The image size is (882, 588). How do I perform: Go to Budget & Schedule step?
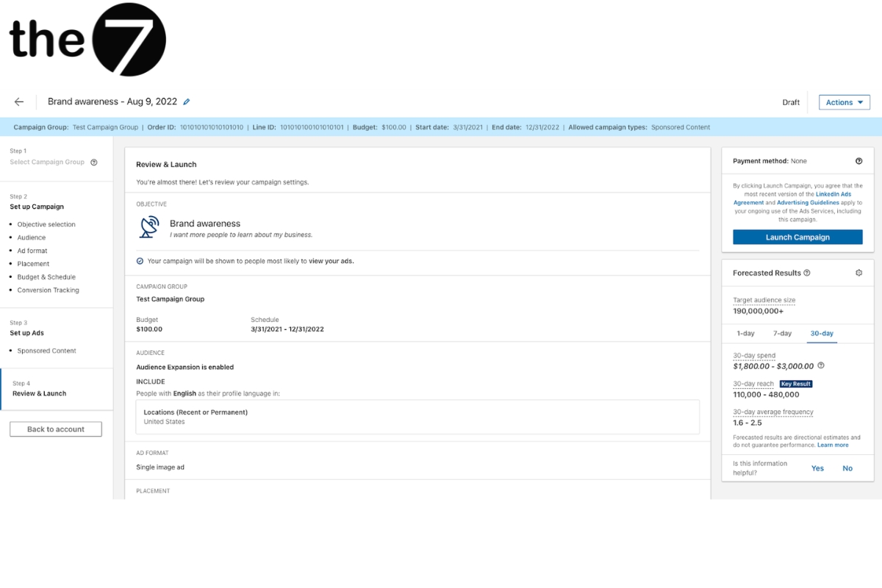46,277
